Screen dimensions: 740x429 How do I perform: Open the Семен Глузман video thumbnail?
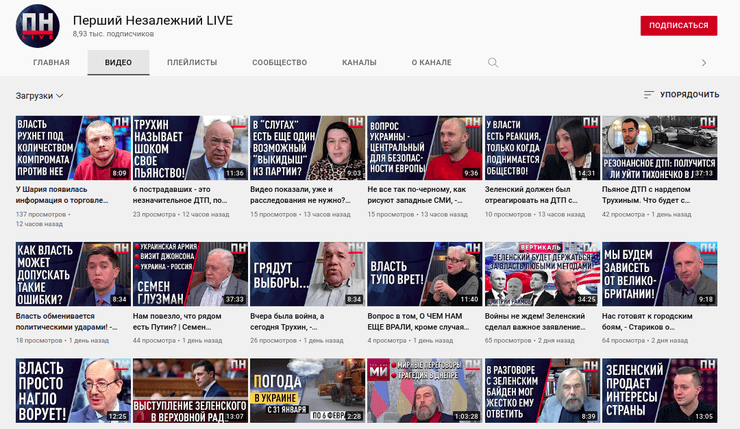189,273
